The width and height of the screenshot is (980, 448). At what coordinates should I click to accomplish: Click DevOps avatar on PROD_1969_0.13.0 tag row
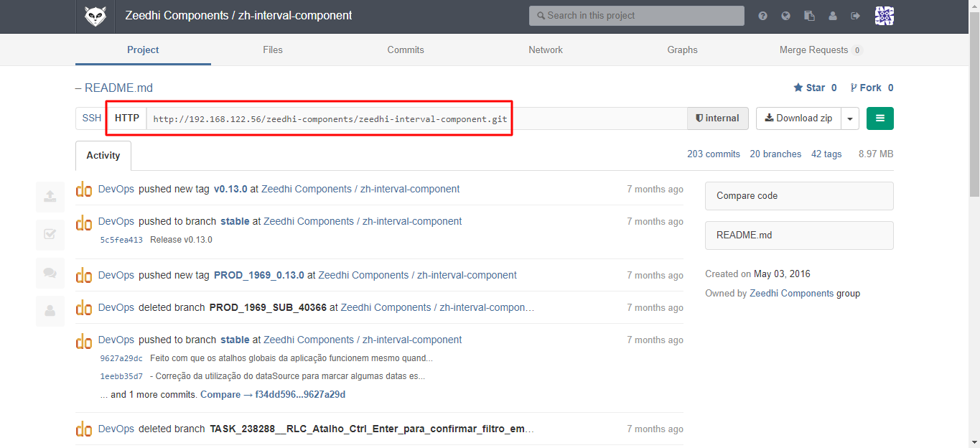84,276
